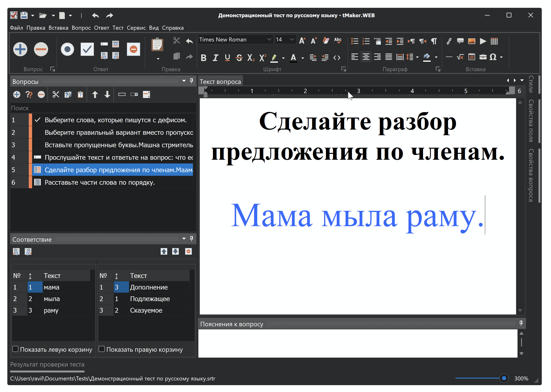
Task: Click the increase font size icon
Action: click(302, 41)
